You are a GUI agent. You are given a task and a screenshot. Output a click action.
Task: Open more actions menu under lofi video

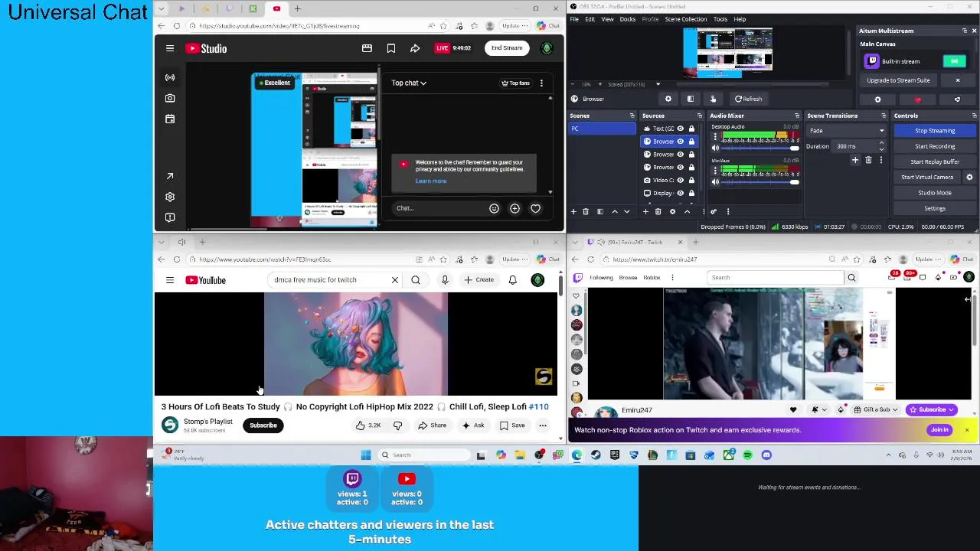pos(543,425)
